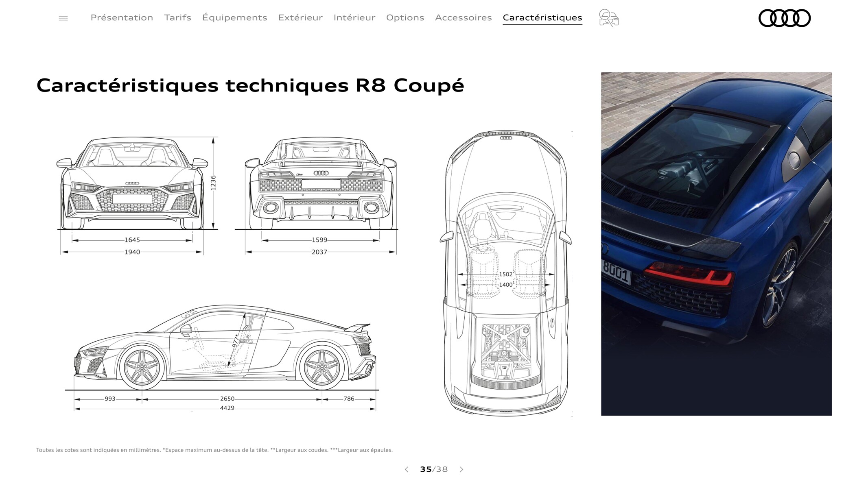Screen dimensions: 868x488
Task: Open the Tarifs tab
Action: tap(177, 17)
